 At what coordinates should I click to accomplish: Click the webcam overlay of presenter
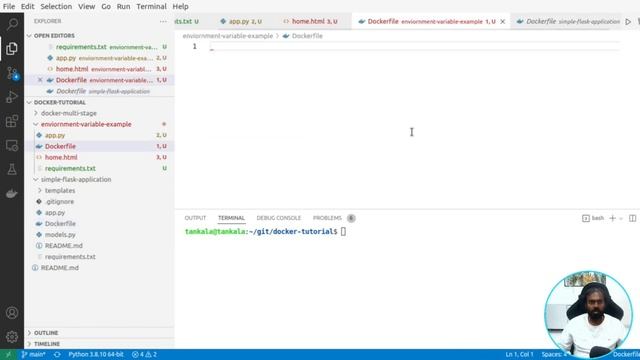(x=588, y=314)
